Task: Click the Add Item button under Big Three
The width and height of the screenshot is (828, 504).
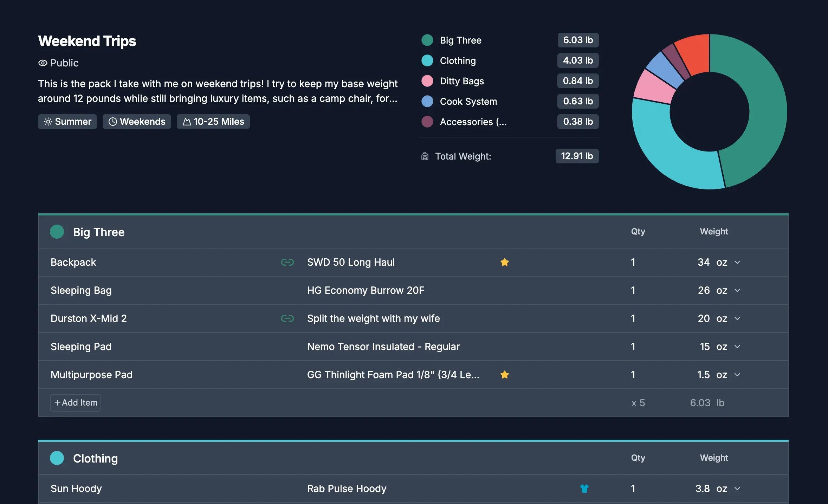Action: 75,403
